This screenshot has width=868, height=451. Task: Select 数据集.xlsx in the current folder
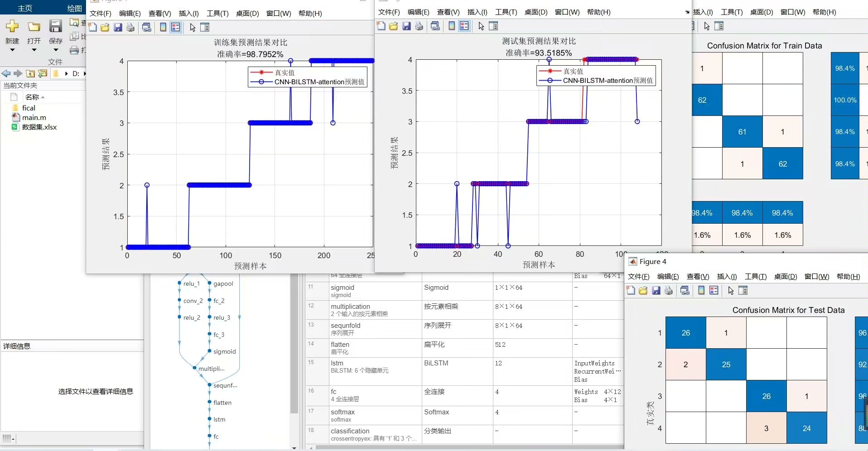[x=39, y=127]
